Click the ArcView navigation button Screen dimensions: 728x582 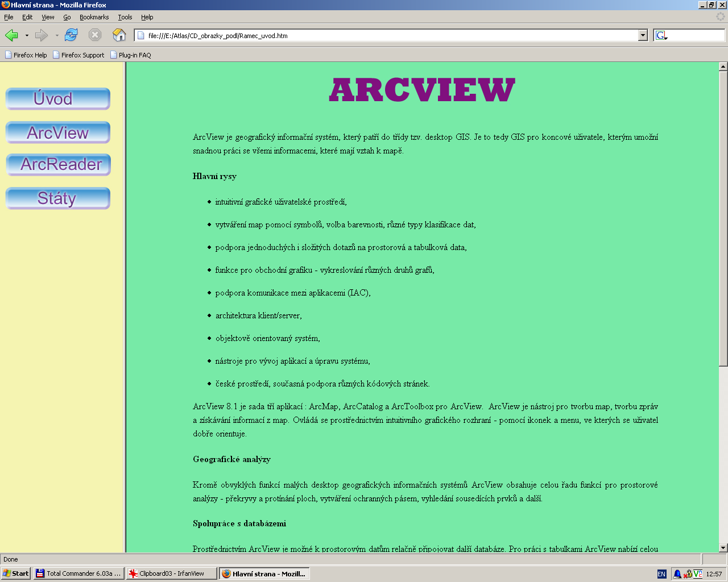57,132
